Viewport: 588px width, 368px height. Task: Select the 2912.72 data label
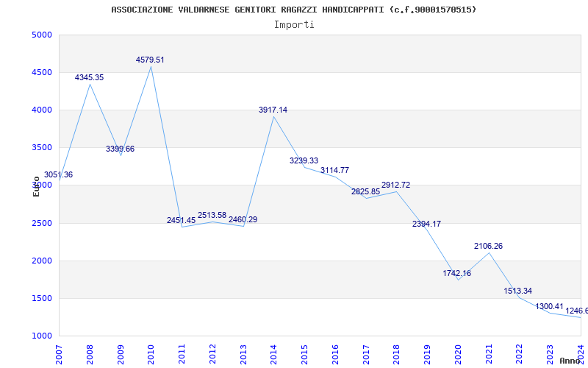point(395,185)
